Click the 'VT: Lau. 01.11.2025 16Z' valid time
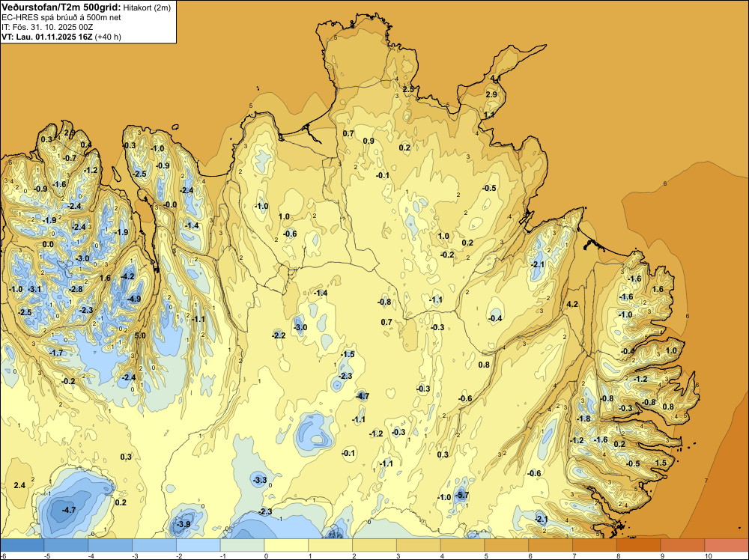The image size is (749, 560). (x=47, y=37)
